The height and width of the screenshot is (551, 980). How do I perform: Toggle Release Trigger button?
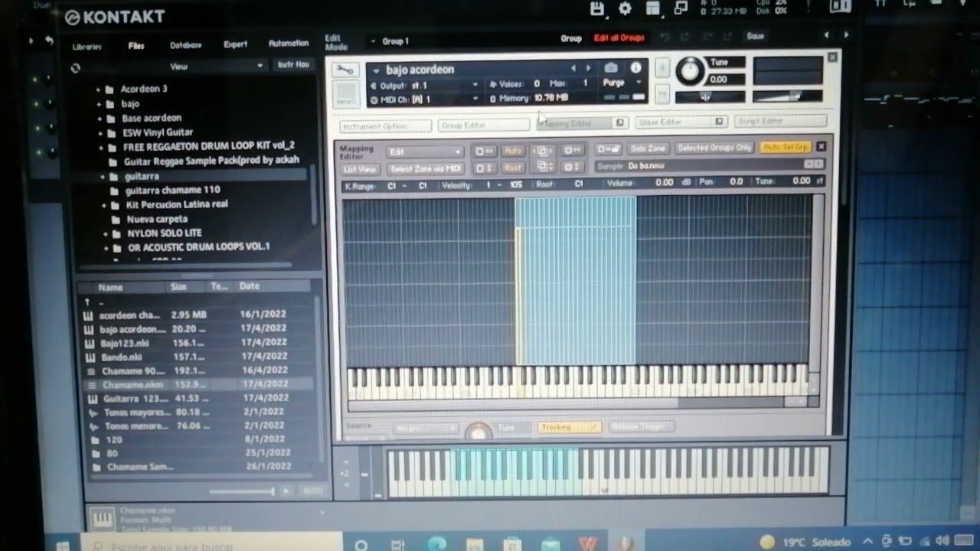click(642, 426)
